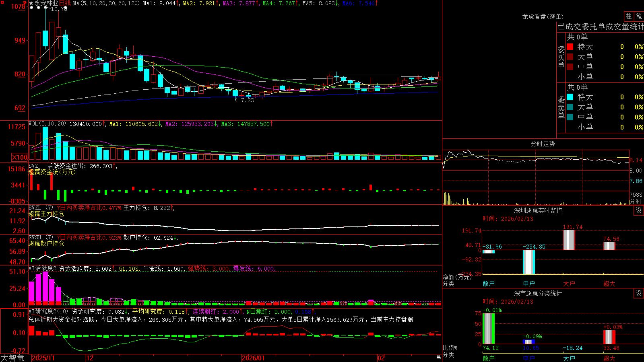The height and width of the screenshot is (362, 644).
Task: Click the dark red 中单 buy-order swatch
Action: click(570, 67)
